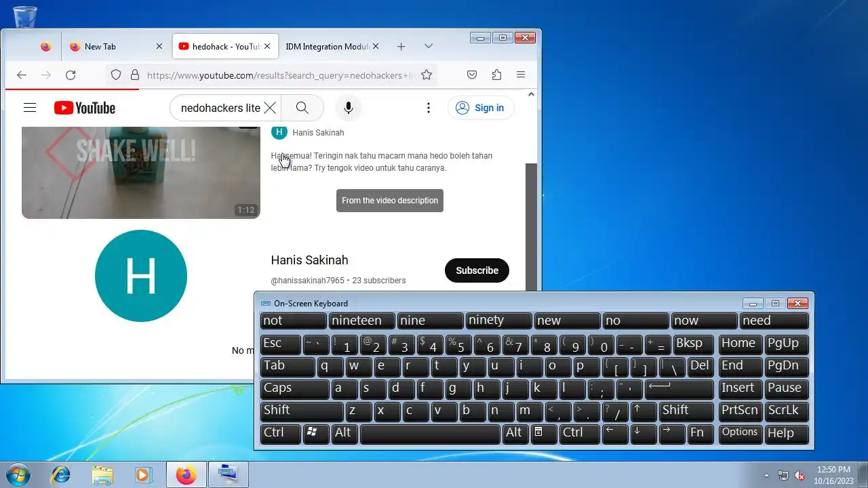
Task: Switch to the IDM Integration Module tab
Action: pyautogui.click(x=332, y=47)
